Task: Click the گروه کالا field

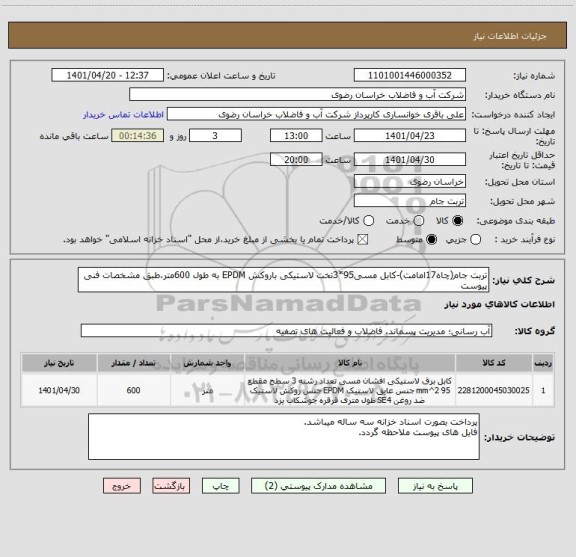Action: [286, 331]
